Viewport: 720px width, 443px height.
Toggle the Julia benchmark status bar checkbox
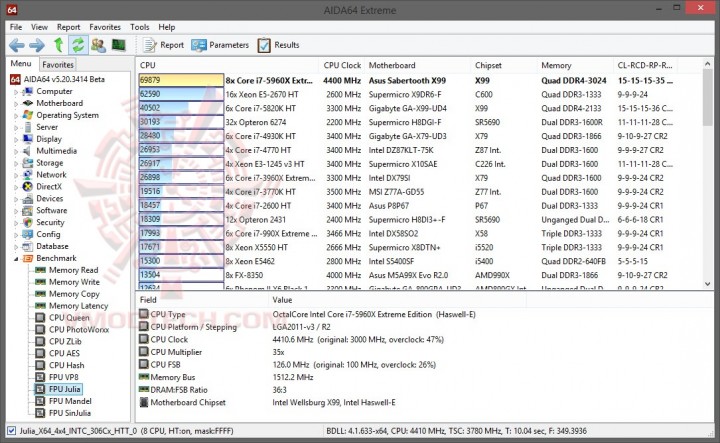point(11,431)
